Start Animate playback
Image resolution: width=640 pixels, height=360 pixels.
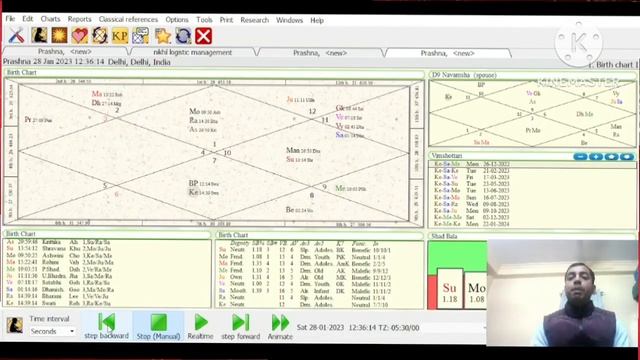click(x=280, y=327)
